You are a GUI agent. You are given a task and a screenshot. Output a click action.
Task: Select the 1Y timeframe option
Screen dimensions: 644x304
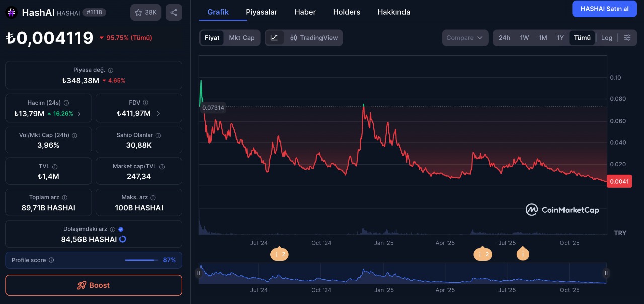[560, 37]
